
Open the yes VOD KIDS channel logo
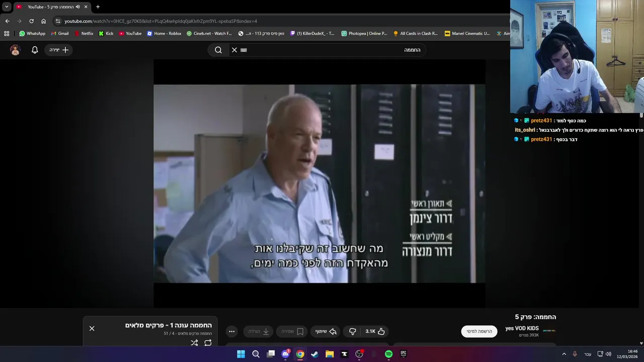549,331
